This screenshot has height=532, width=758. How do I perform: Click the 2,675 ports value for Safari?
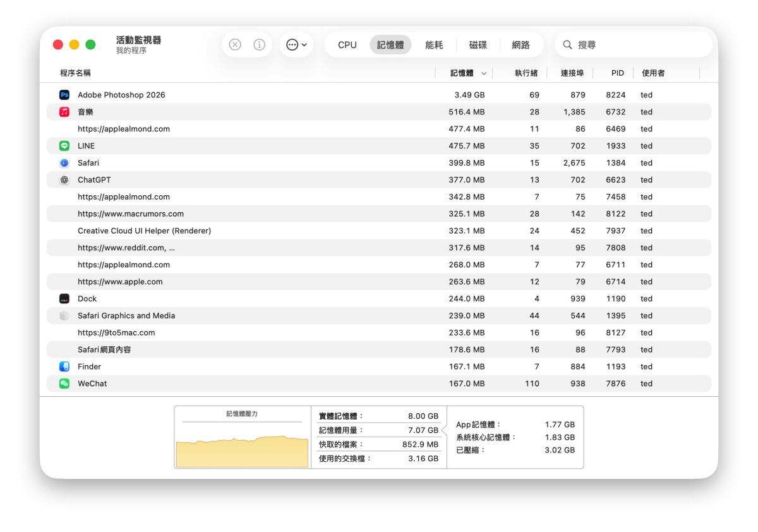[x=574, y=163]
